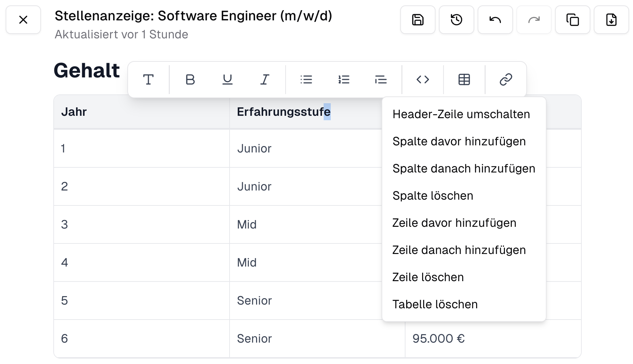The image size is (633, 364).
Task: Open the text style tool
Action: tap(148, 80)
